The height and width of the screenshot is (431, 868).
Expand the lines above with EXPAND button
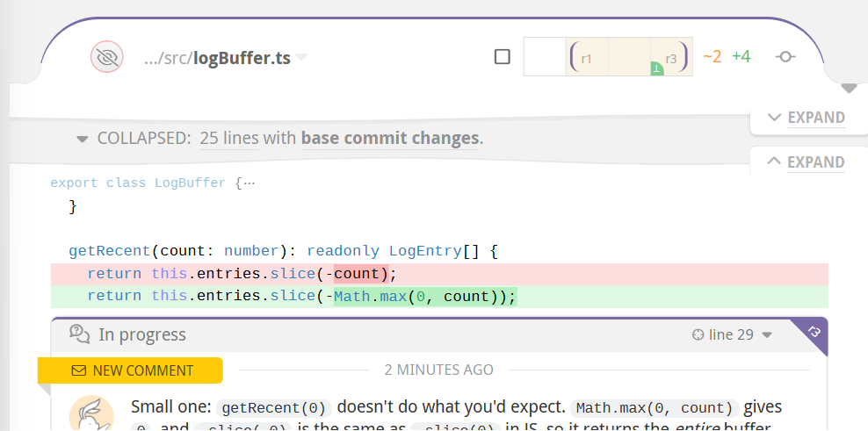[807, 162]
